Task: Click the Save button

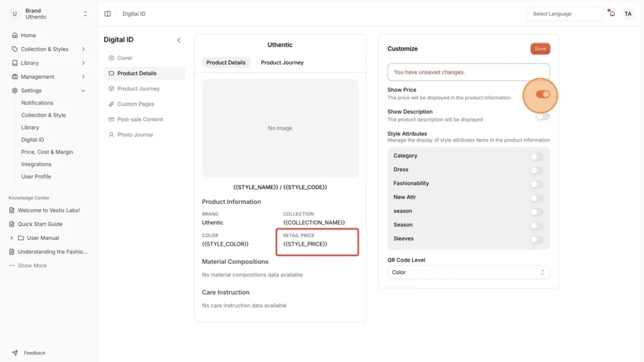Action: tap(540, 49)
